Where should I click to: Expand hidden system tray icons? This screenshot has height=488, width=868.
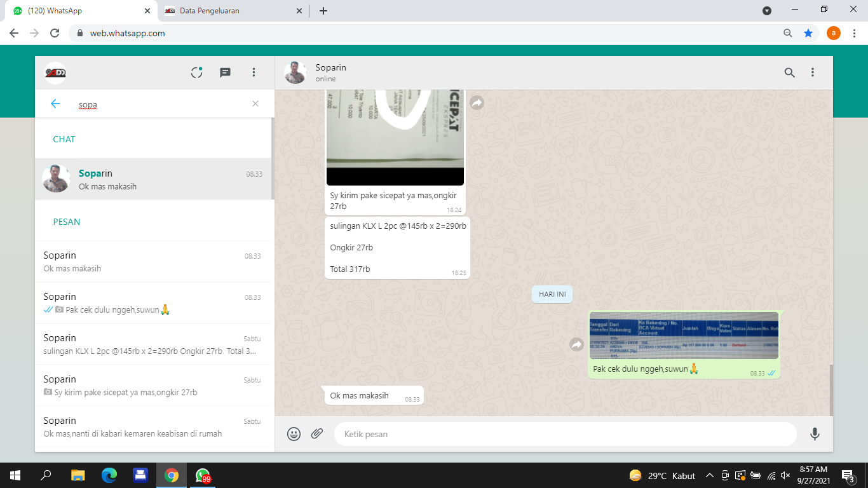pyautogui.click(x=710, y=475)
